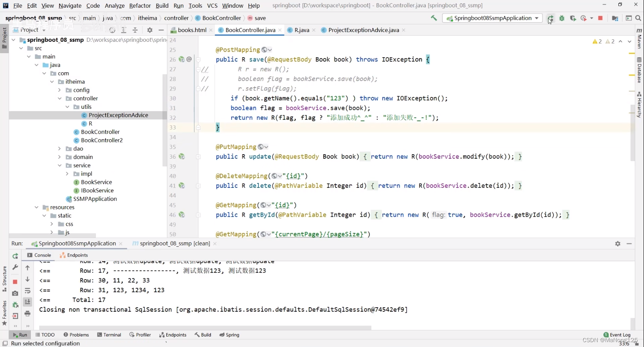The image size is (644, 347).
Task: Click the Project Structure icon
Action: click(x=615, y=18)
